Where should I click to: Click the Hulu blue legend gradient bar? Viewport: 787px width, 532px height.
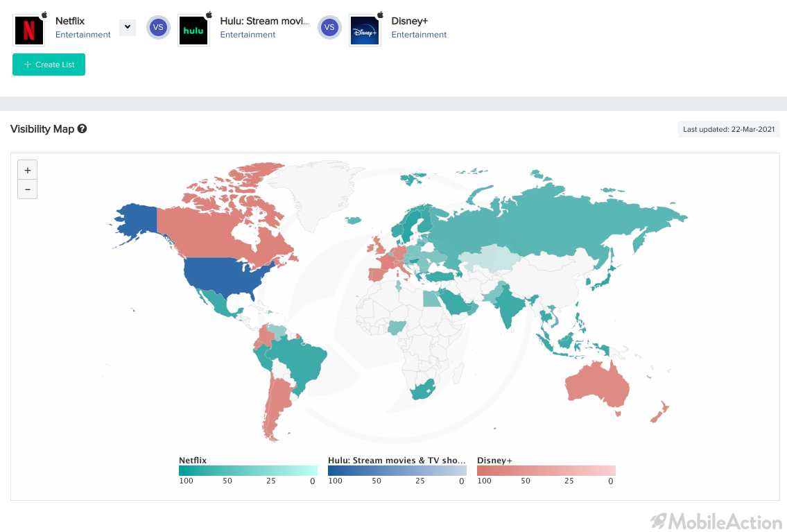pos(397,471)
